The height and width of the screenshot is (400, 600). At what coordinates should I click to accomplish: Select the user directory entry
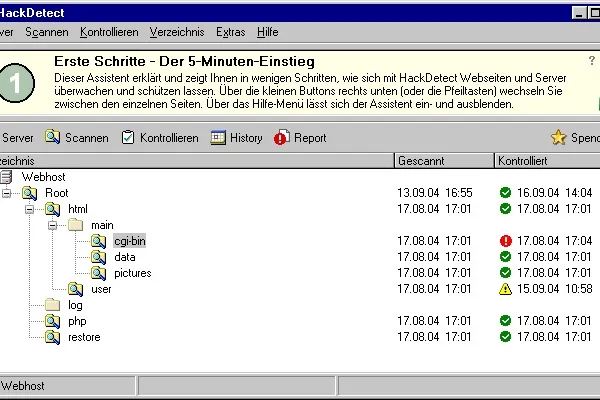tap(101, 289)
